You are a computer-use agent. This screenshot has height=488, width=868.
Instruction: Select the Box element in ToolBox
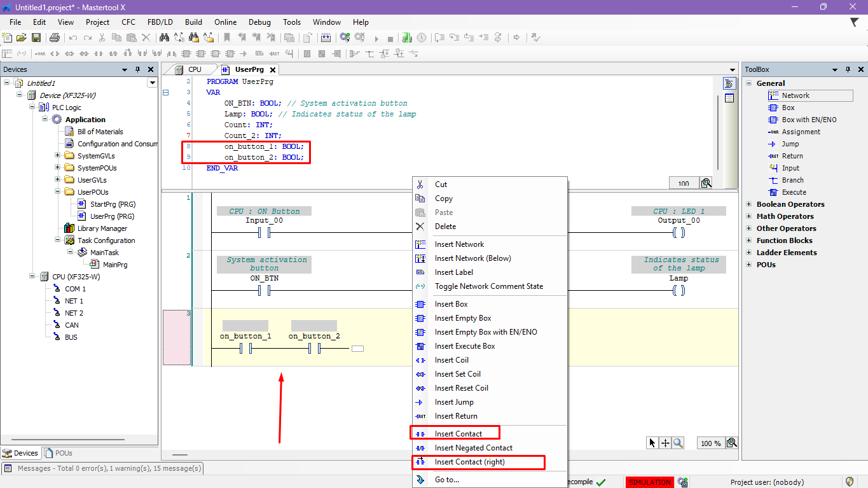pyautogui.click(x=788, y=108)
